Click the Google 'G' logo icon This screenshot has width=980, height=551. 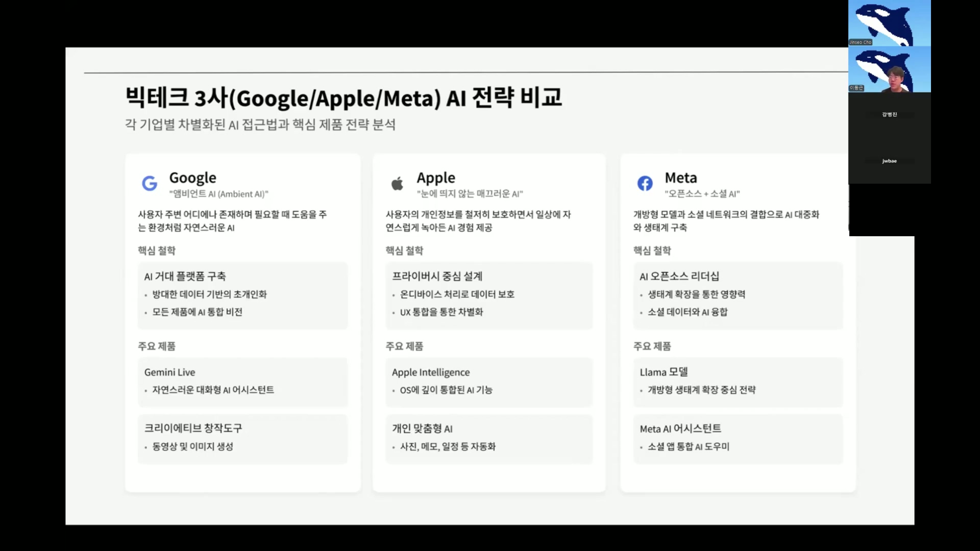(x=150, y=183)
